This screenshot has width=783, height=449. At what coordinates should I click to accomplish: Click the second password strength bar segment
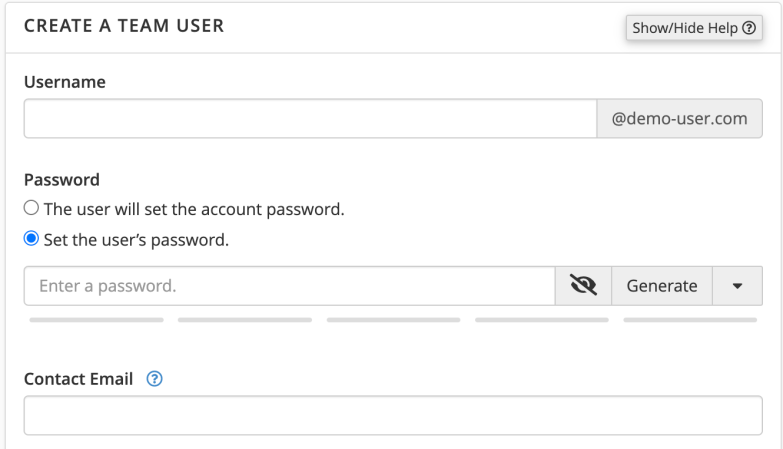[x=245, y=320]
